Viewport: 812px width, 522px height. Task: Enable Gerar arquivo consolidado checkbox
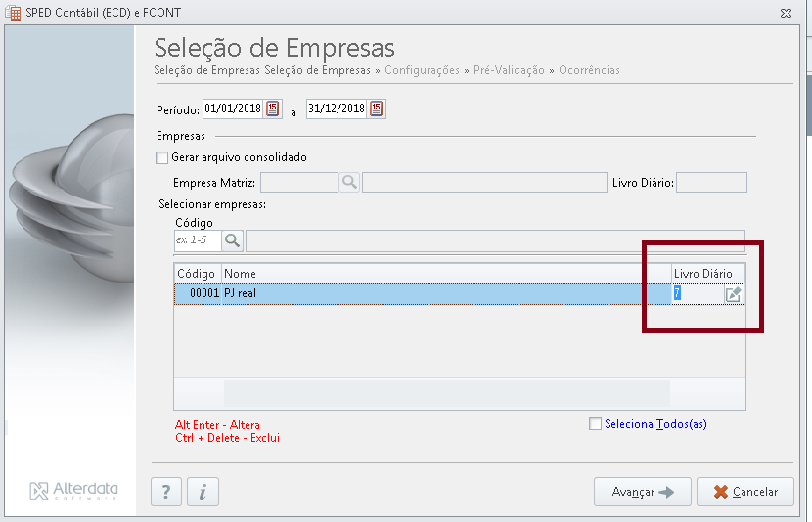point(162,157)
